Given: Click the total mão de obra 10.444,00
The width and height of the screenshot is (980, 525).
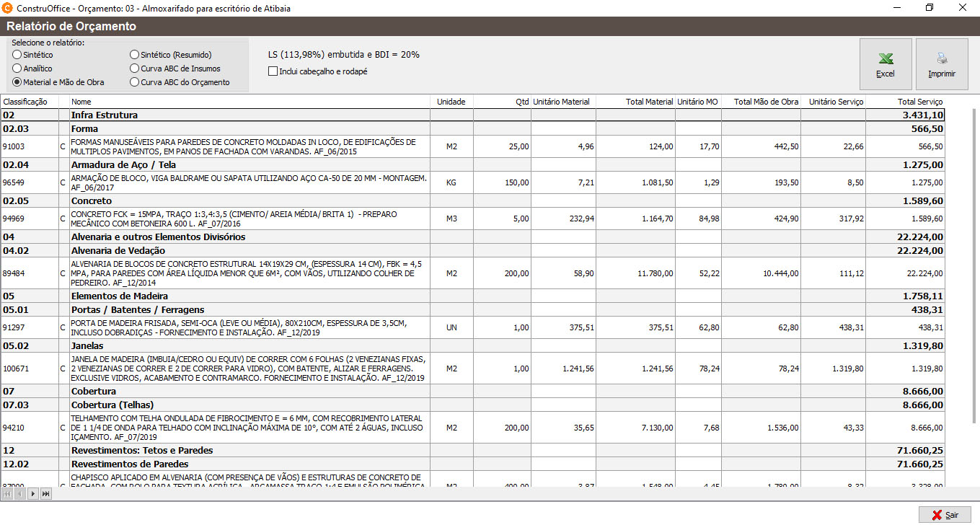Looking at the screenshot, I should click(x=780, y=273).
